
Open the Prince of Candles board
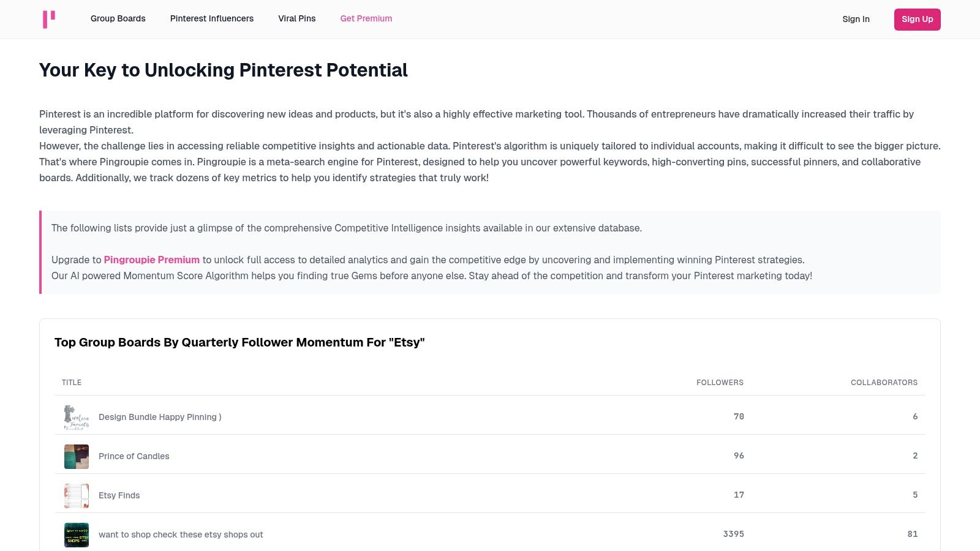[134, 456]
